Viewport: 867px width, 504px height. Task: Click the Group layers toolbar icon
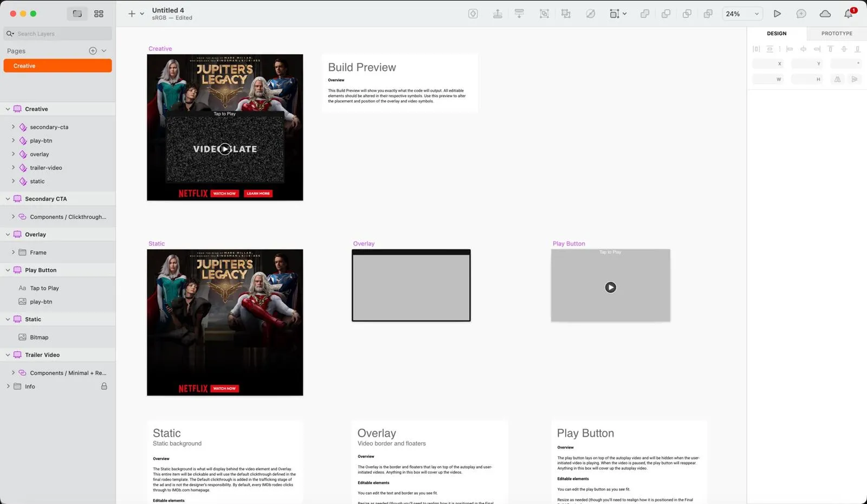click(x=544, y=14)
